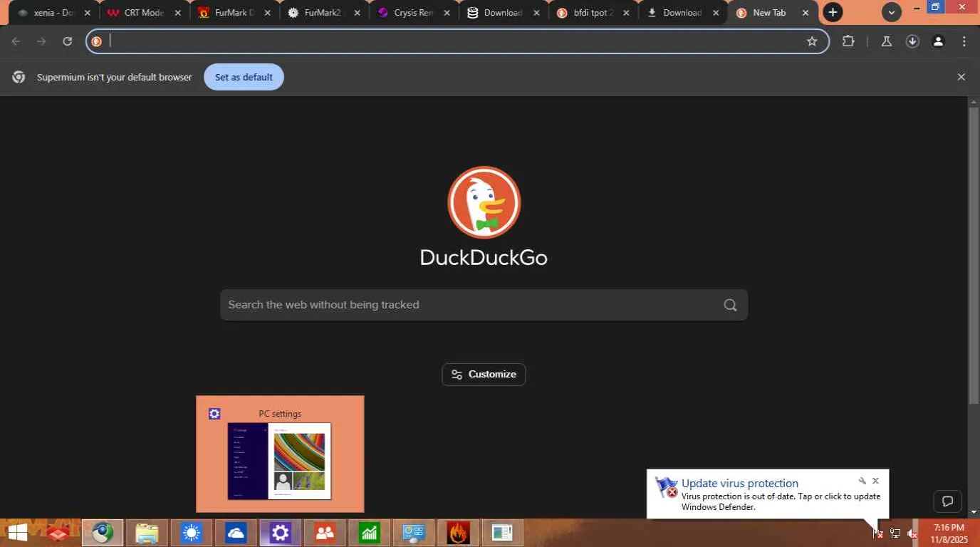980x547 pixels.
Task: Click the scrollbar up arrow
Action: tap(974, 102)
